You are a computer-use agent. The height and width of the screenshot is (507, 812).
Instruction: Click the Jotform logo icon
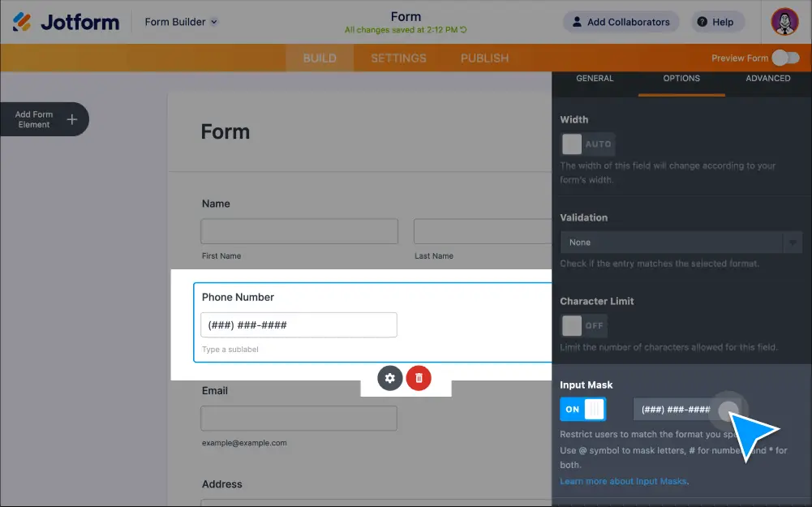click(x=22, y=22)
